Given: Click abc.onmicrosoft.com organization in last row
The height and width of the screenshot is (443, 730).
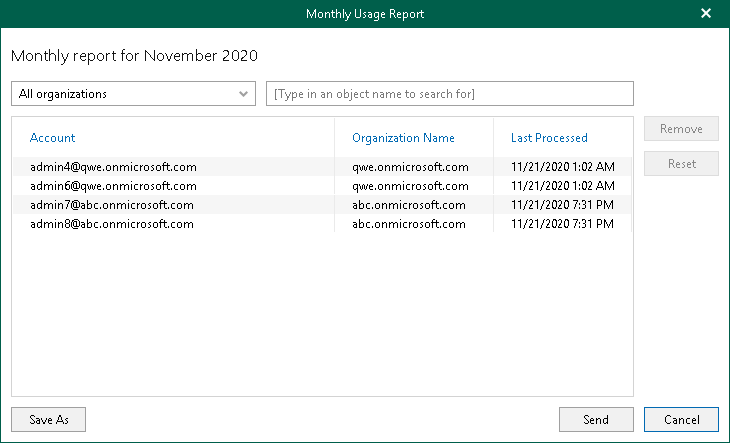Looking at the screenshot, I should [409, 224].
